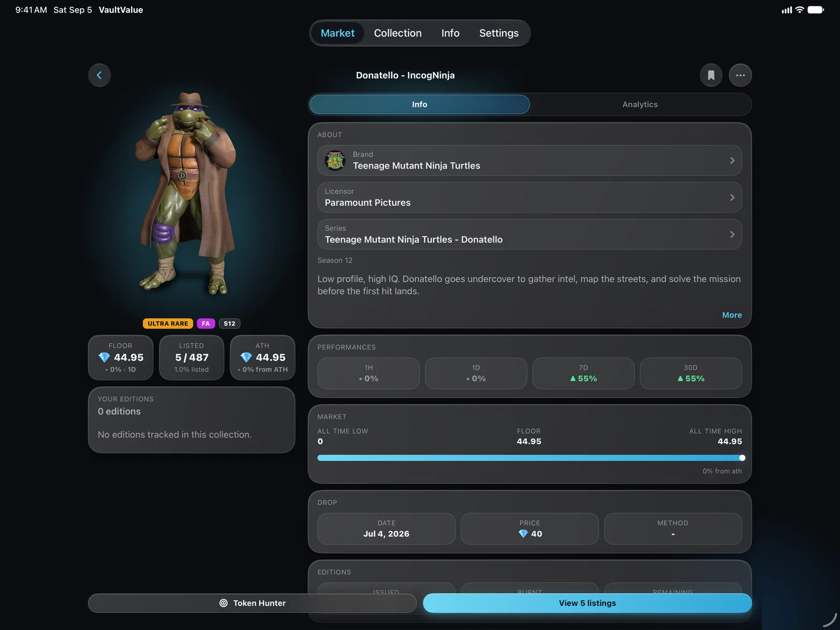Click the 'Low profile, high IQ' description text
The image size is (840, 630).
coord(529,285)
